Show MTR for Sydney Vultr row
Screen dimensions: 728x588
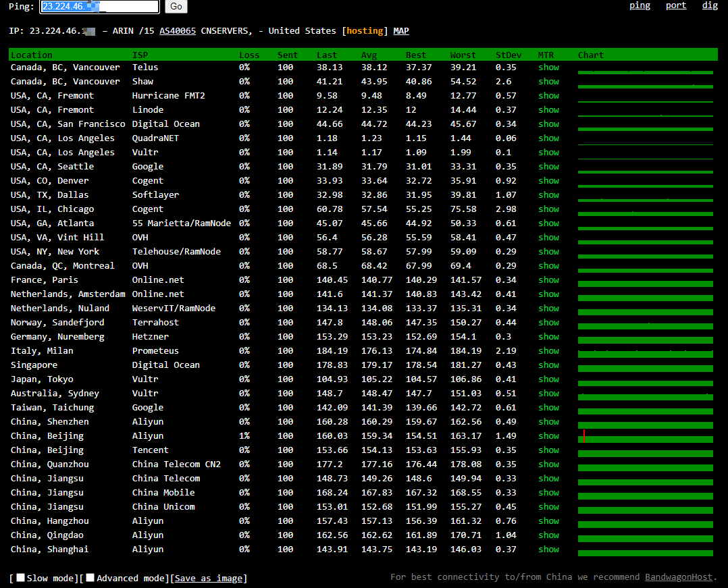point(548,393)
